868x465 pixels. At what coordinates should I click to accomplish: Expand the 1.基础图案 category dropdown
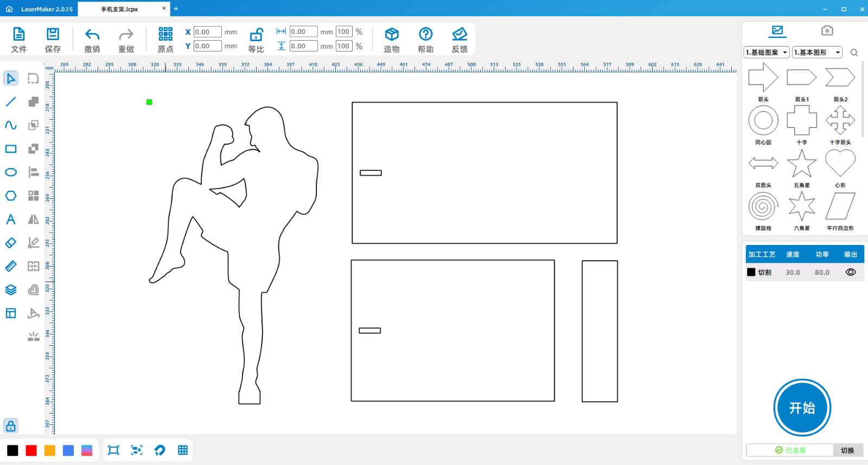click(x=767, y=53)
